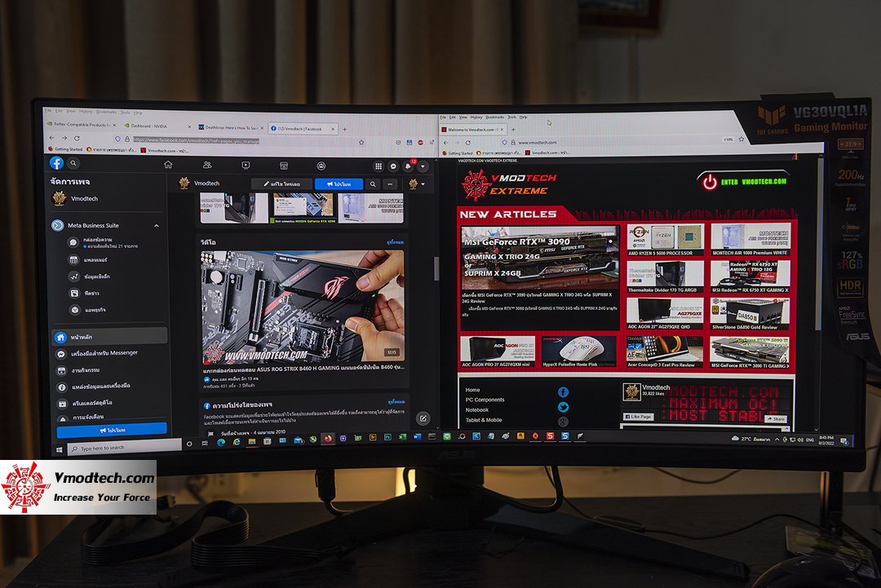
Task: Search within the Vmodtech page header
Action: pos(373,183)
